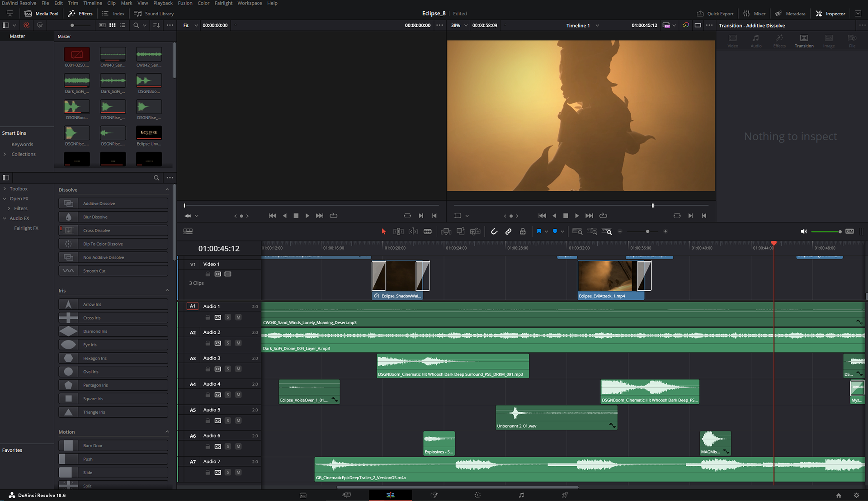This screenshot has width=868, height=501.
Task: Lock the Audio 3 track
Action: pos(208,369)
